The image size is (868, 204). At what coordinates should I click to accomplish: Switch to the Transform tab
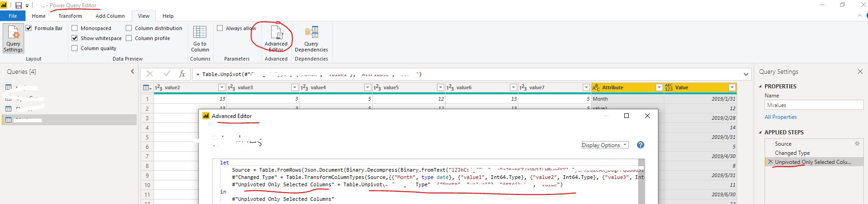click(x=70, y=16)
